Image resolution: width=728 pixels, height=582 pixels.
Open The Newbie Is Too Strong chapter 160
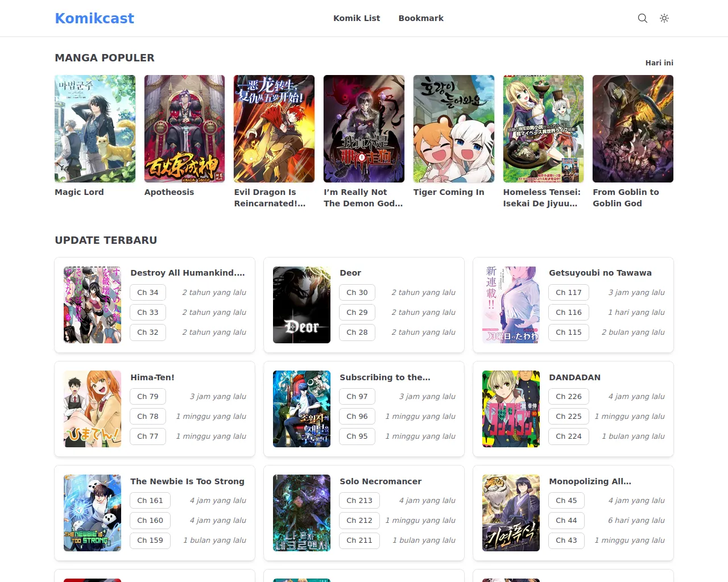point(150,521)
